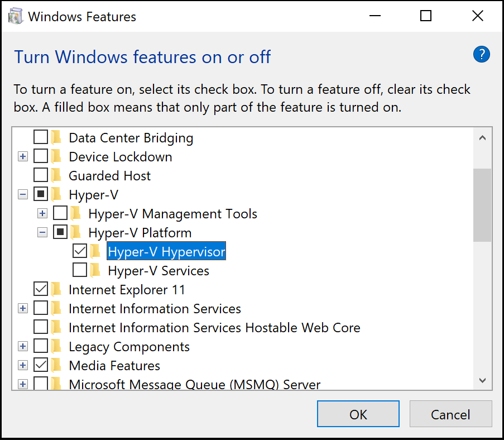Select Internet Information Services Hostable Web Core

point(214,328)
